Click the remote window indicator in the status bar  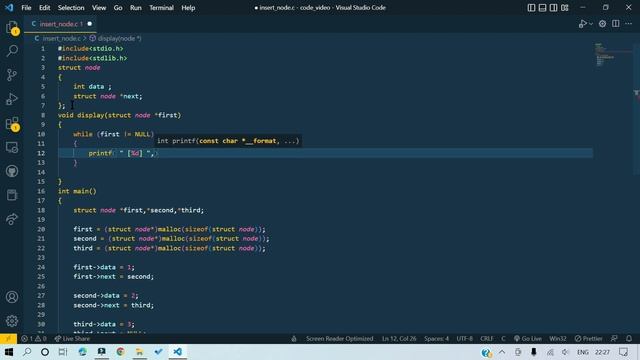tap(8, 339)
